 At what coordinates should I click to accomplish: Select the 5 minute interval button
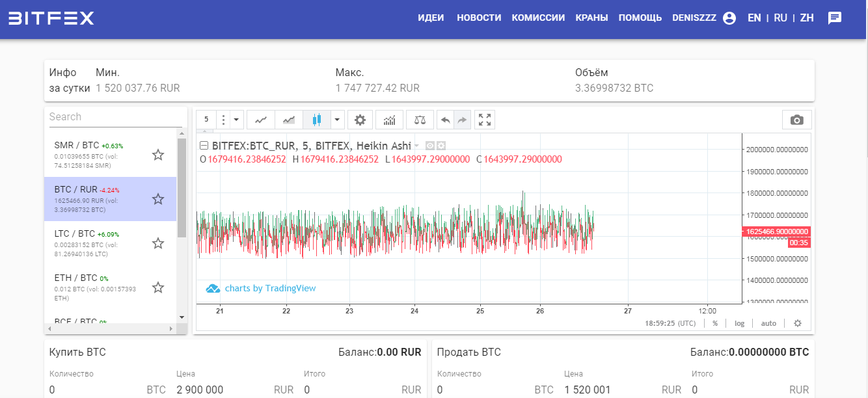tap(206, 120)
